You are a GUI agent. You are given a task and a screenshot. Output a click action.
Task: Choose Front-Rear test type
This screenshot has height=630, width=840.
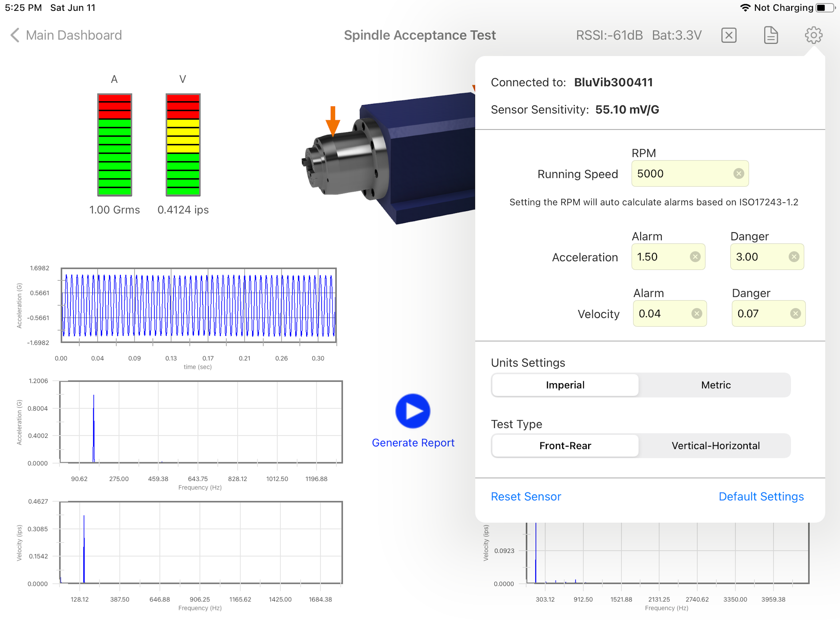(565, 445)
